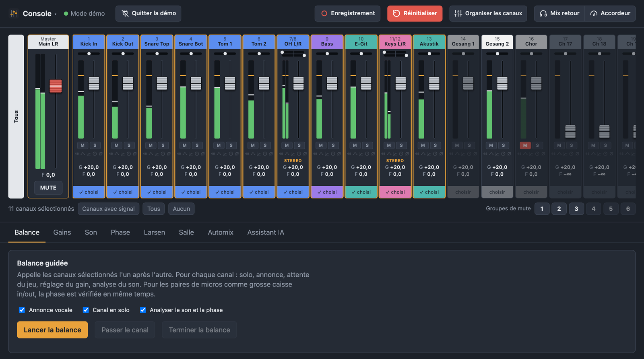Image resolution: width=644 pixels, height=359 pixels.
Task: Toggle Analyser le son et la phase
Action: click(x=143, y=310)
